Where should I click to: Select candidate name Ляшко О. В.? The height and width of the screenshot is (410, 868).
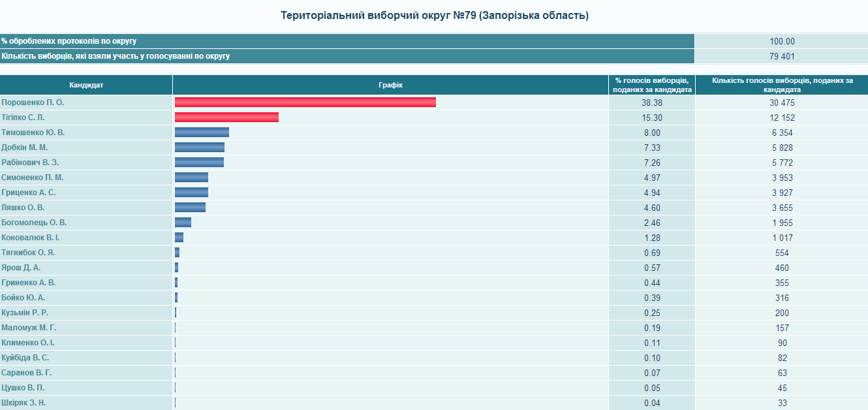click(x=23, y=208)
